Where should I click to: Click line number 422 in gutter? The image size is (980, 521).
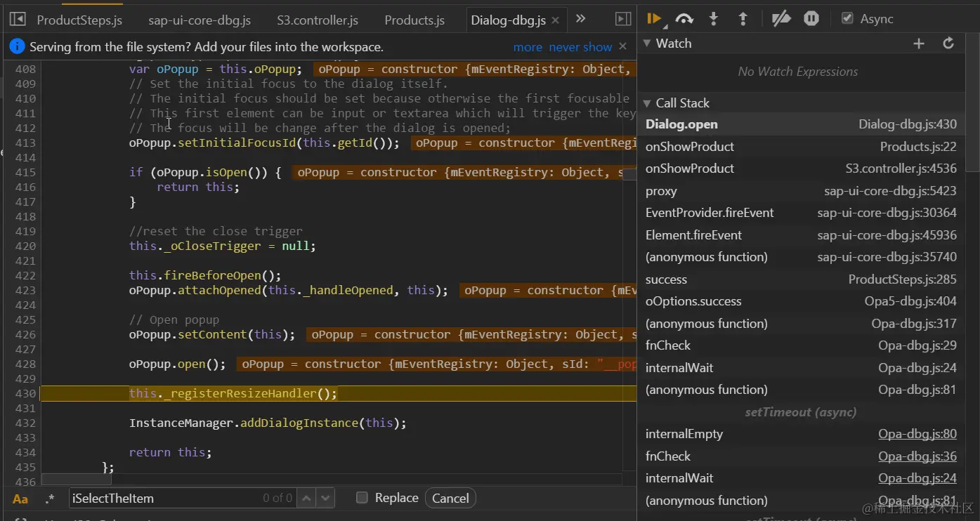pyautogui.click(x=25, y=275)
